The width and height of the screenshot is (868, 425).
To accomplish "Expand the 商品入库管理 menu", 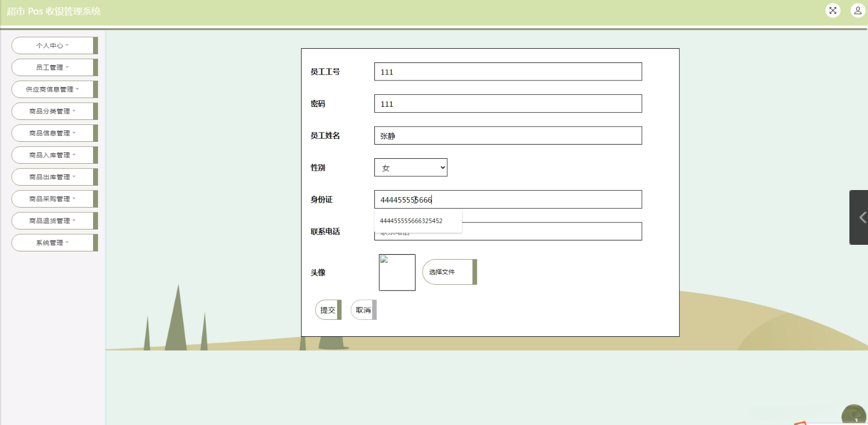I will 54,155.
